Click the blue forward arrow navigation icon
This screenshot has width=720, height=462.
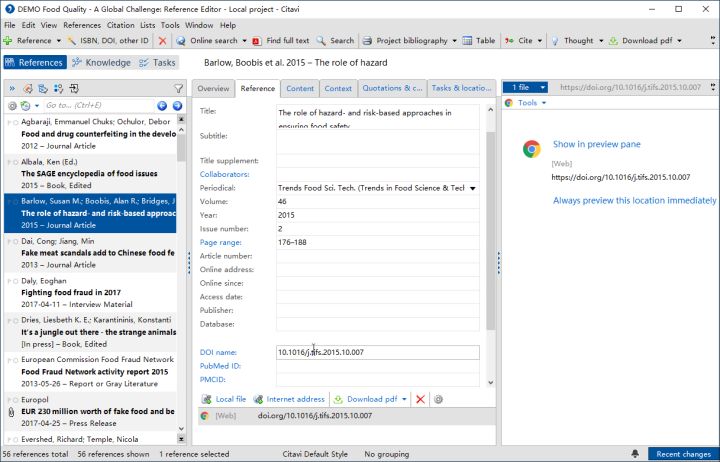177,106
